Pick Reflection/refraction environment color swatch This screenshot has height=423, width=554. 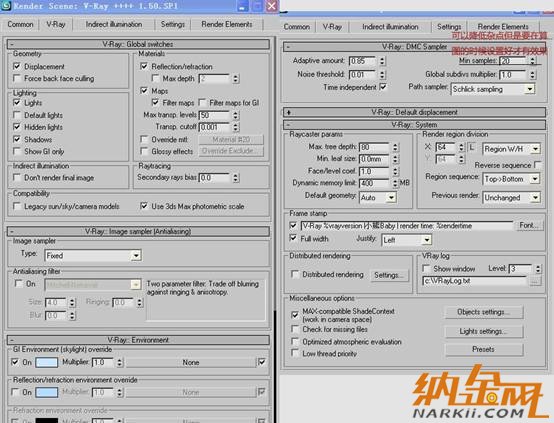[47, 393]
